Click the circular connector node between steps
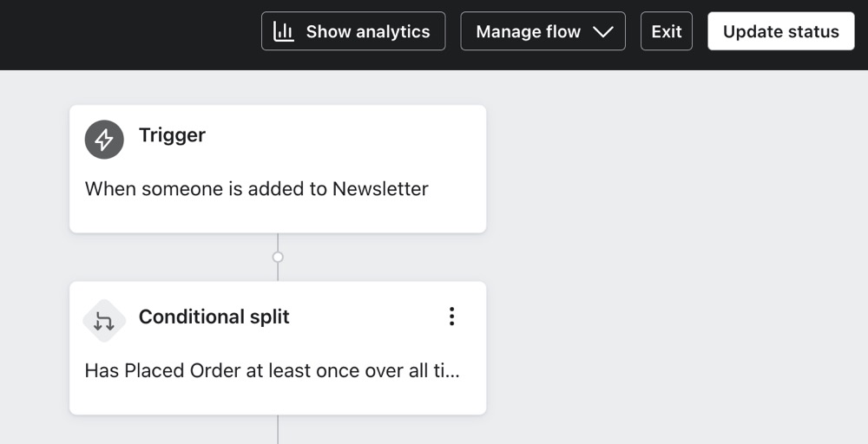This screenshot has height=444, width=868. [x=278, y=257]
